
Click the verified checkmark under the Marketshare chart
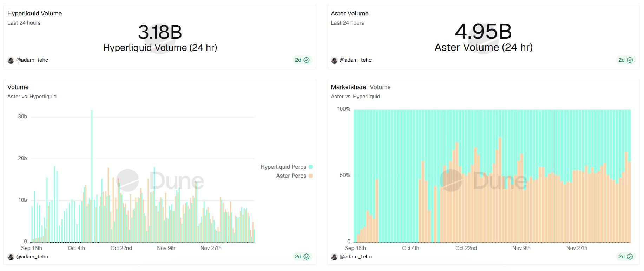(630, 257)
